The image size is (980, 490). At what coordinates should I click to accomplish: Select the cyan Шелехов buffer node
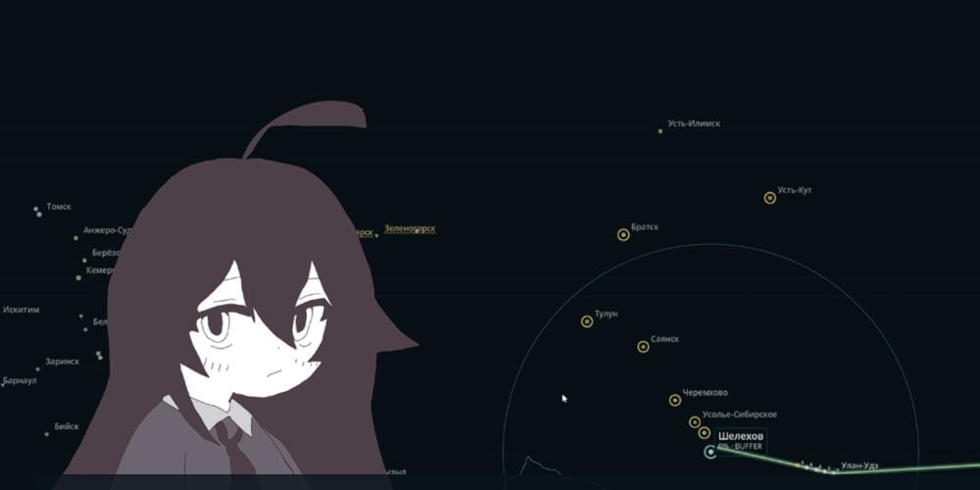710,452
